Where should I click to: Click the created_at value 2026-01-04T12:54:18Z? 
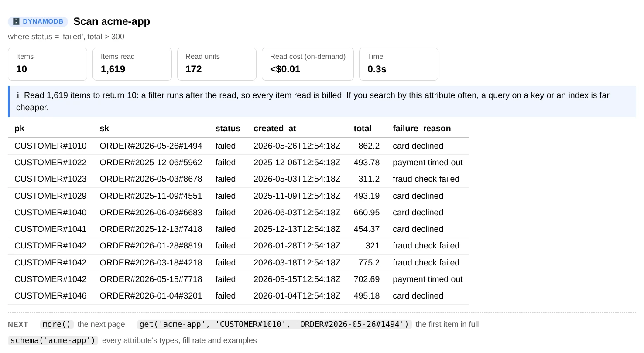(297, 296)
